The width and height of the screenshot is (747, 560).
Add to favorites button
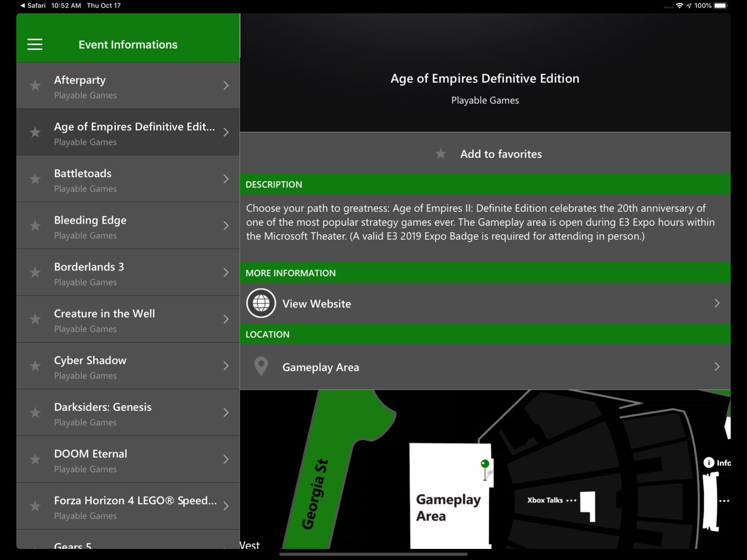[485, 154]
